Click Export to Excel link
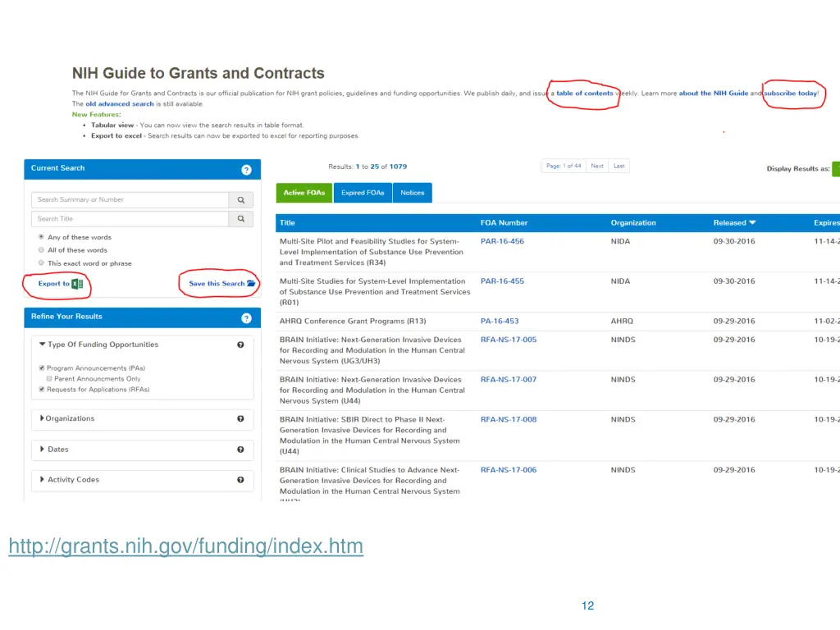This screenshot has height=630, width=840. click(60, 284)
